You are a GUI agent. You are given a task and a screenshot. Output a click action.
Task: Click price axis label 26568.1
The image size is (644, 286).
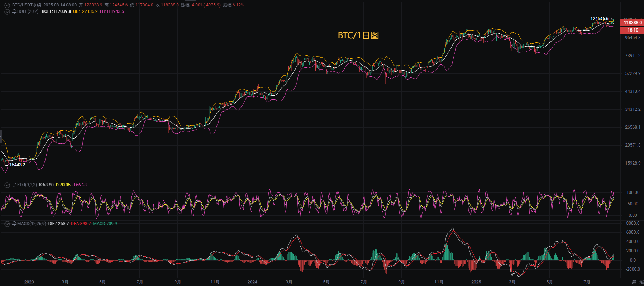tap(633, 127)
